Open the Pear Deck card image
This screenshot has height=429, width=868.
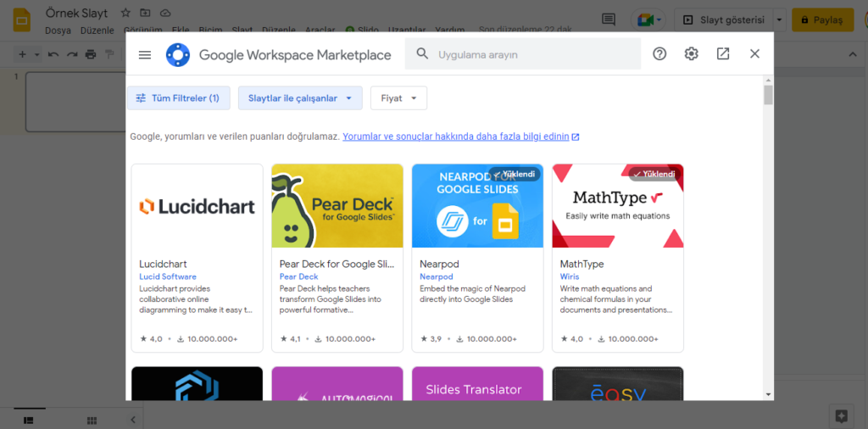(x=337, y=206)
